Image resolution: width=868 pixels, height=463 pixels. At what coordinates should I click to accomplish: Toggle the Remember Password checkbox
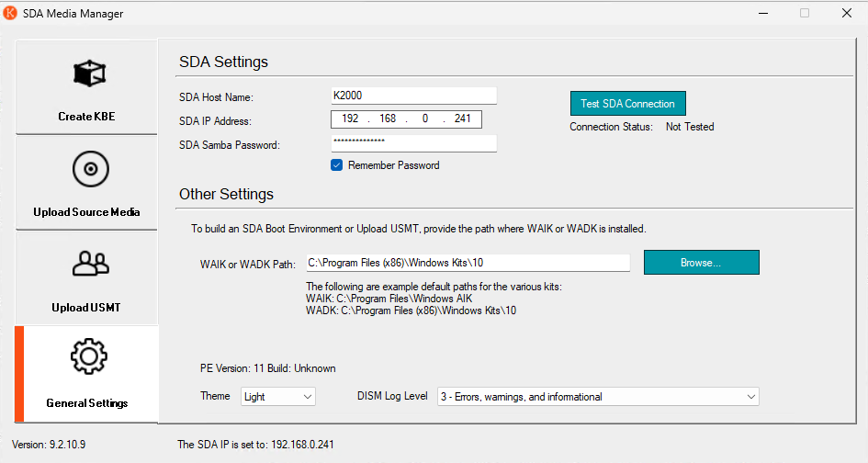tap(337, 165)
